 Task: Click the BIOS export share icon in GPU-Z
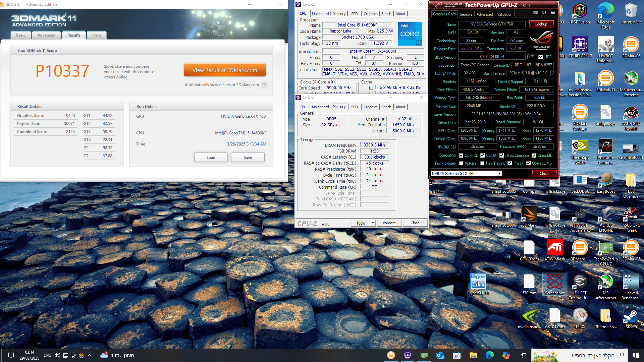click(531, 57)
